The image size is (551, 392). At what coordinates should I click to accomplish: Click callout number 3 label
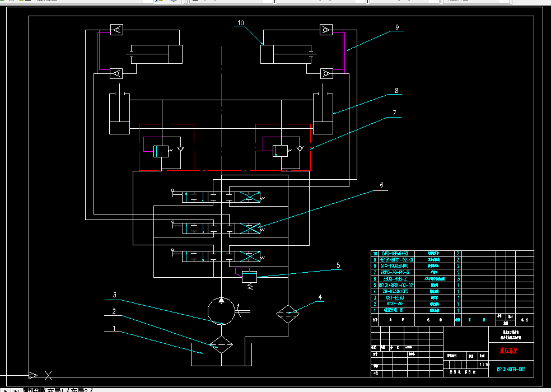(115, 295)
